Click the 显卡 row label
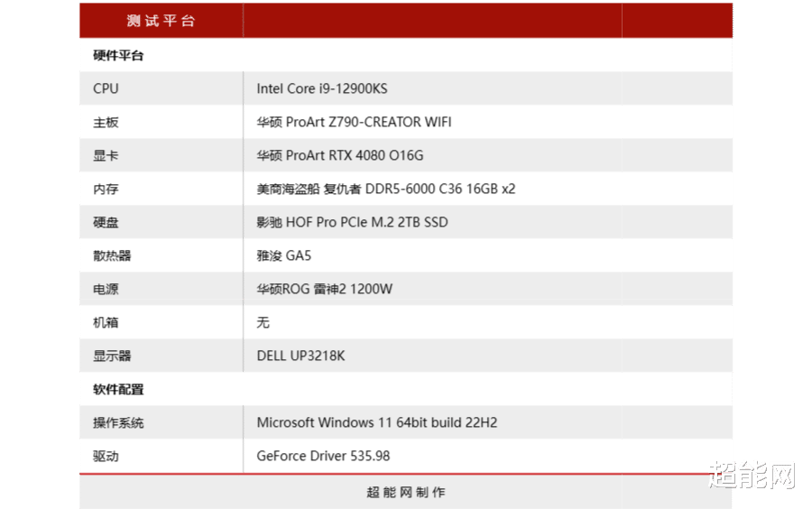This screenshot has width=812, height=509. [106, 155]
